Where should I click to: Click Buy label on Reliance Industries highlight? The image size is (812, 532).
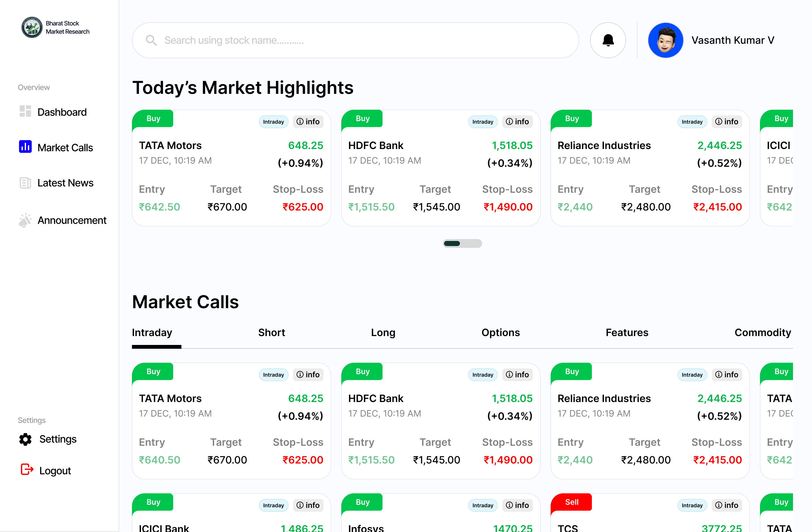(x=572, y=119)
